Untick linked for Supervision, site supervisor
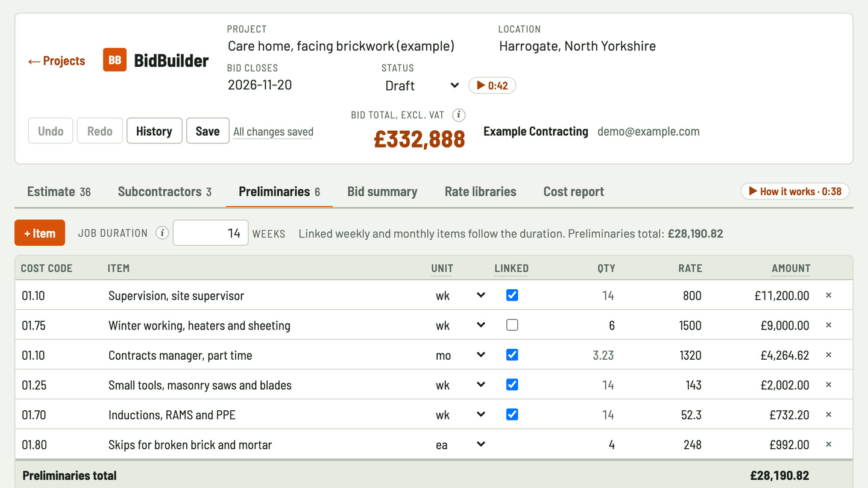The image size is (868, 488). point(512,295)
